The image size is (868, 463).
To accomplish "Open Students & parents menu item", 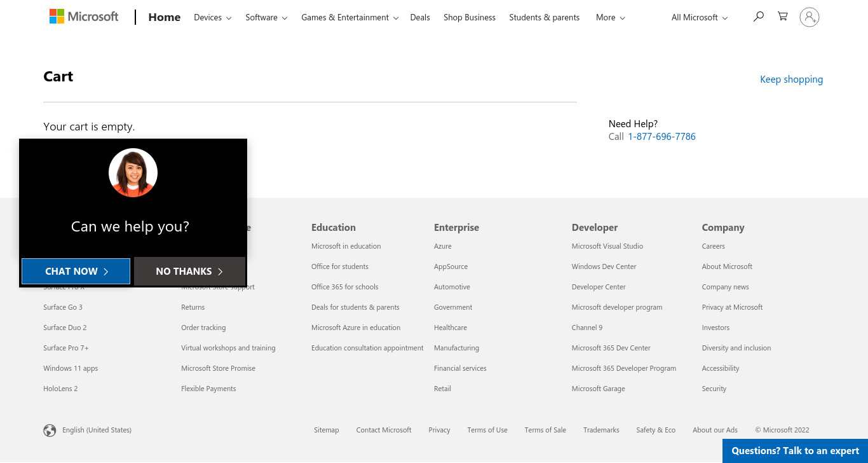I will click(545, 18).
